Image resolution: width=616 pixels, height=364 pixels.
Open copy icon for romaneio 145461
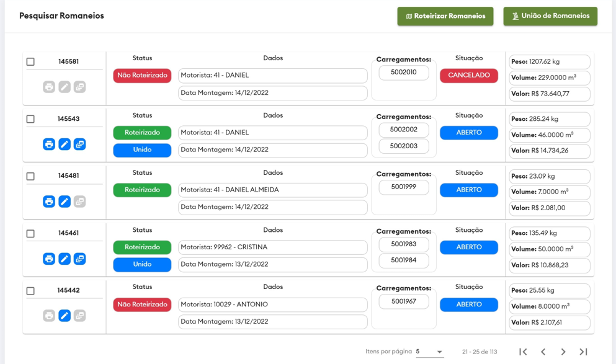[x=79, y=259]
